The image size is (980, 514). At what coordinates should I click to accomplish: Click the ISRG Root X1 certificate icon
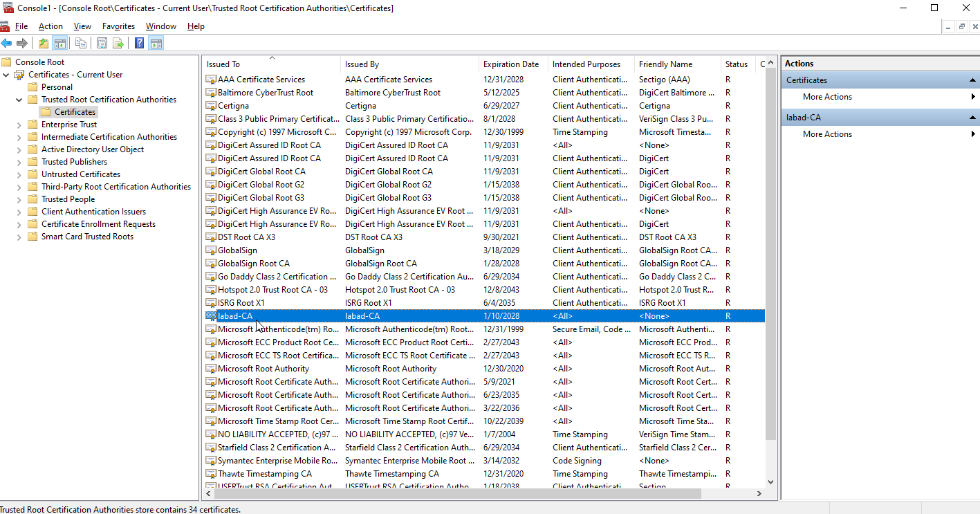211,303
